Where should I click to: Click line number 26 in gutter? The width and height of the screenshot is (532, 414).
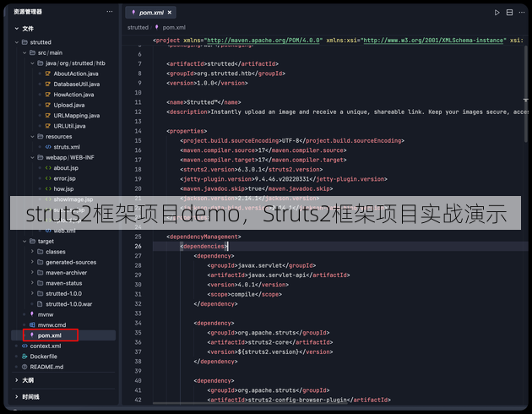(138, 247)
